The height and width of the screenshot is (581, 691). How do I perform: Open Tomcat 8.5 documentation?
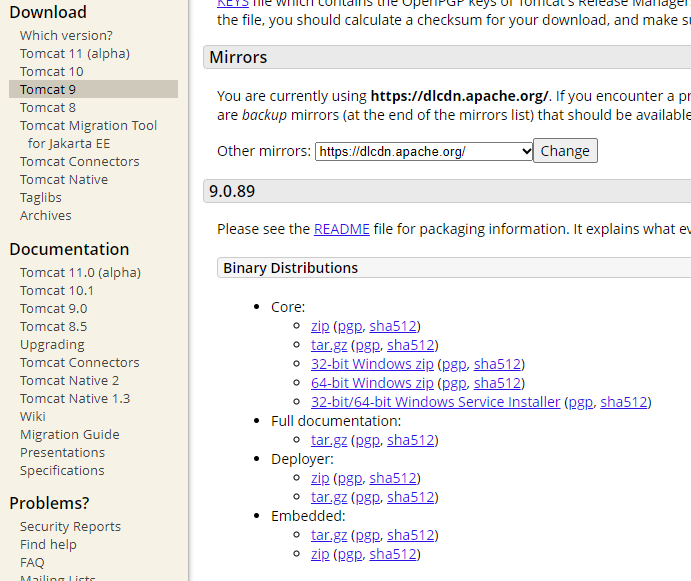pos(53,327)
